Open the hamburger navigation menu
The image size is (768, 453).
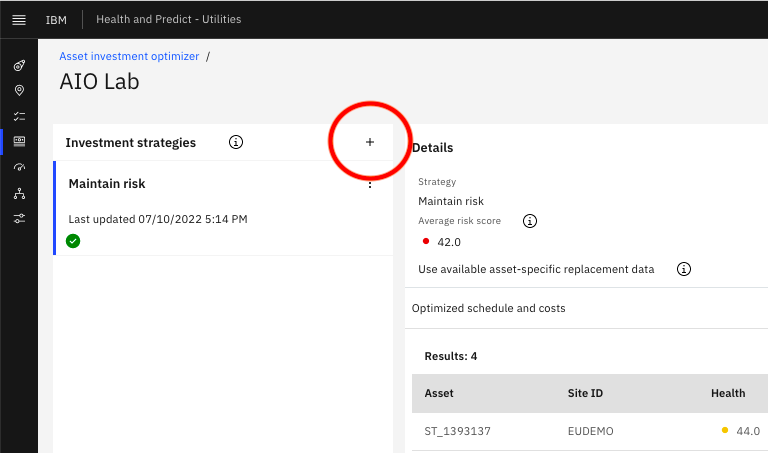(x=19, y=20)
